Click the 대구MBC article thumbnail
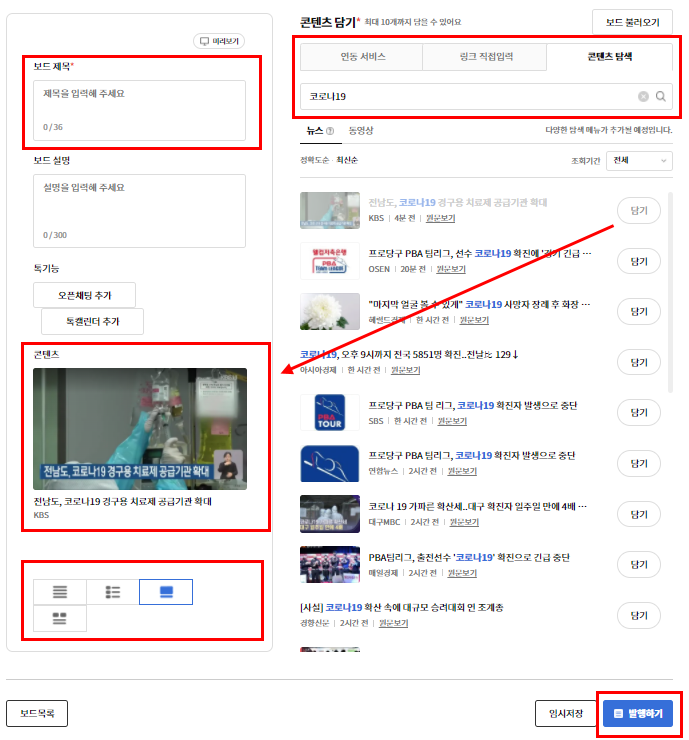Viewport: 689px width, 740px height. tap(330, 514)
